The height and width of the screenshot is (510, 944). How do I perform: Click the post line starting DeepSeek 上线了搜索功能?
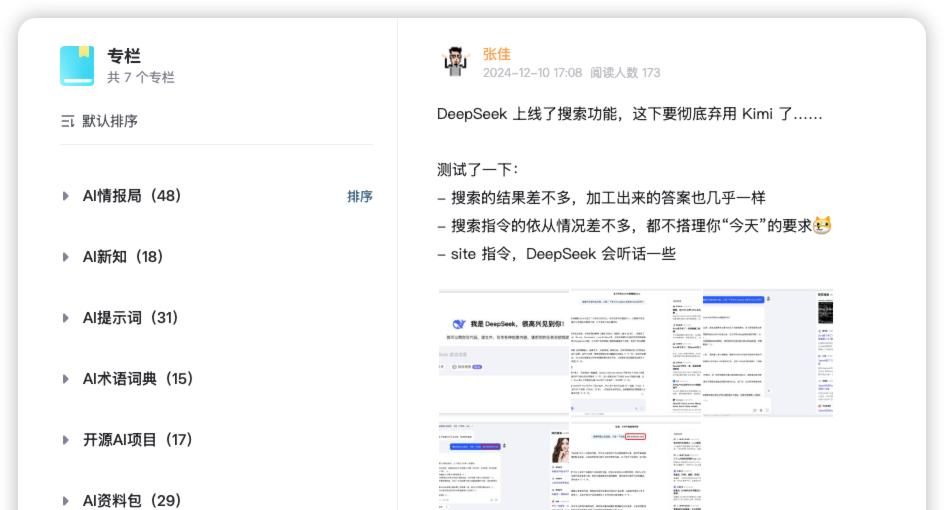630,114
